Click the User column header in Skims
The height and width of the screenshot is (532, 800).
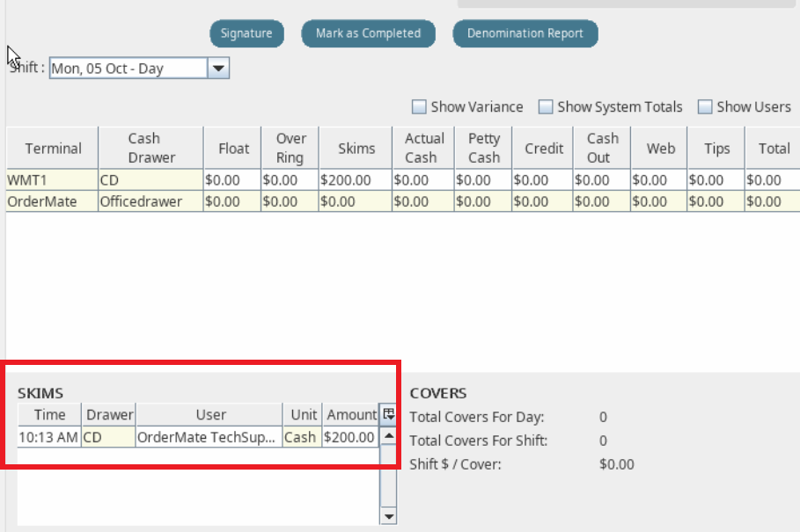coord(209,415)
